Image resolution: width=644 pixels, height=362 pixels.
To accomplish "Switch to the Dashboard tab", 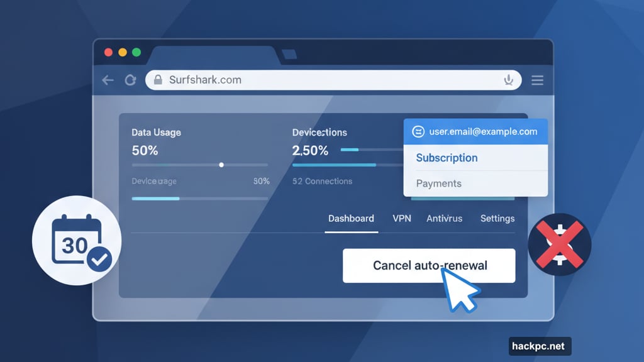I will point(350,219).
